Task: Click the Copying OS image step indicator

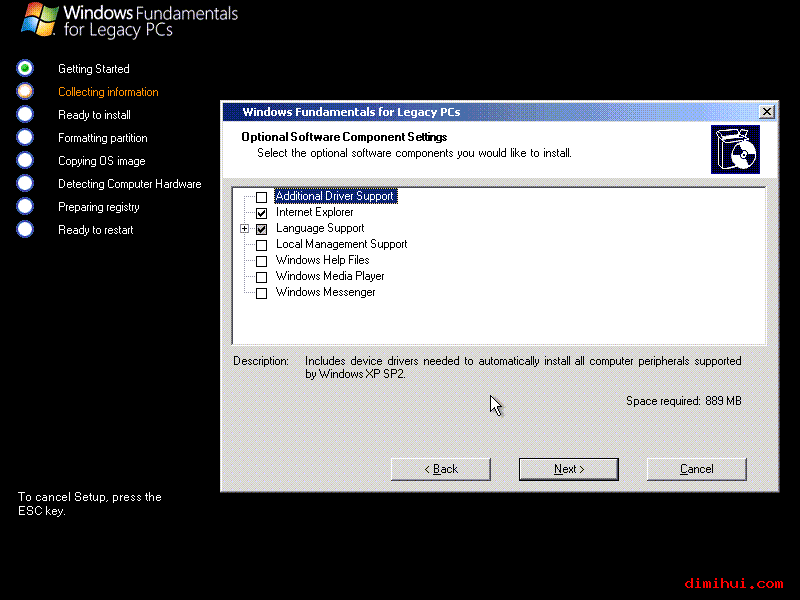Action: pos(25,160)
